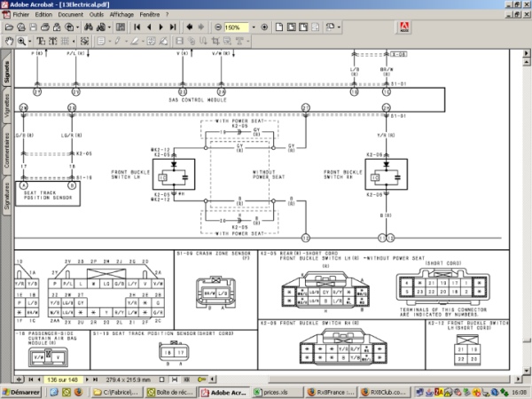Select the Text Select tool
Screen dimensions: 532x399
[41, 42]
